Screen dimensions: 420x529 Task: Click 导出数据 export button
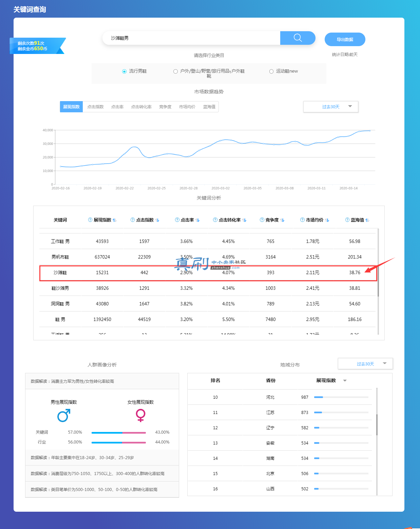[345, 39]
